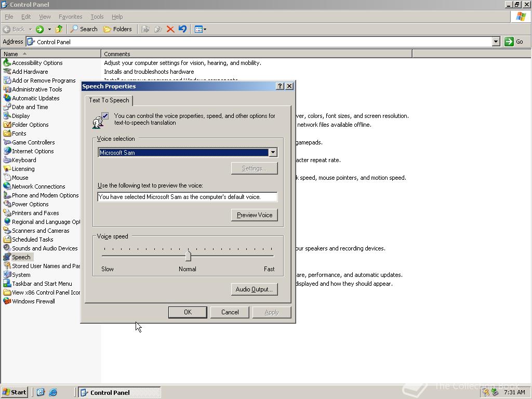This screenshot has width=532, height=399.
Task: Select the Mouse icon
Action: pyautogui.click(x=7, y=177)
